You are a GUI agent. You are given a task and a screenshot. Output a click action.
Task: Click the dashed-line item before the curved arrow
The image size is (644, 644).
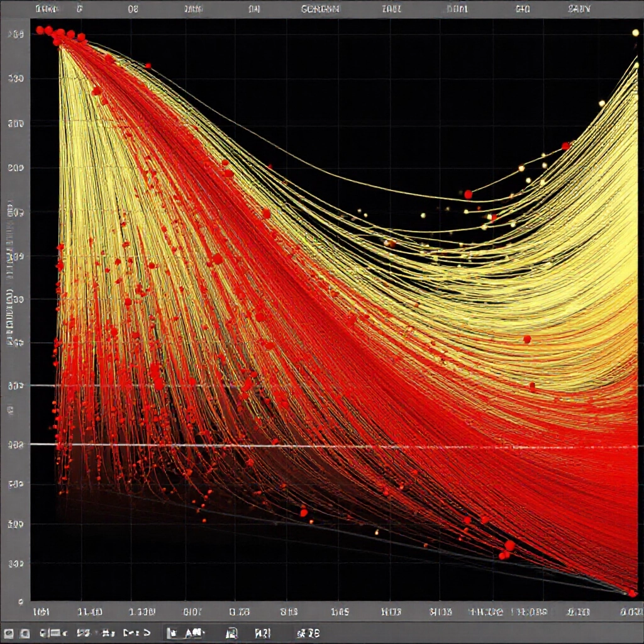pyautogui.click(x=131, y=633)
